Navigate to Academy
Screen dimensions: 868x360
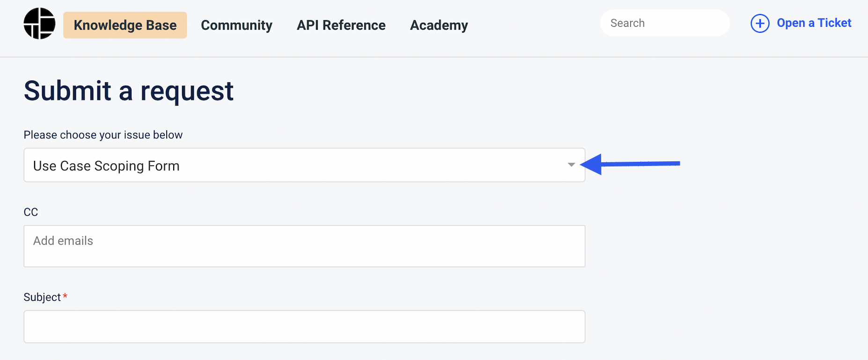439,25
